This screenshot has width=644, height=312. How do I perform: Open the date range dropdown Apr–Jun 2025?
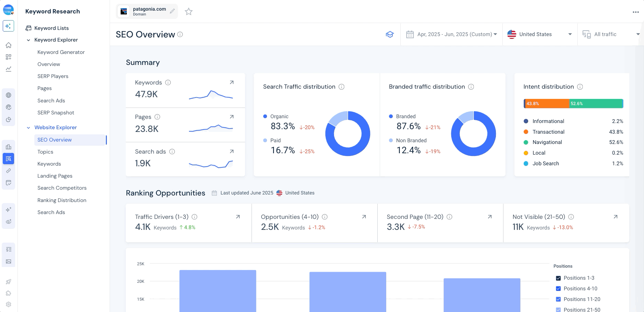click(x=452, y=34)
